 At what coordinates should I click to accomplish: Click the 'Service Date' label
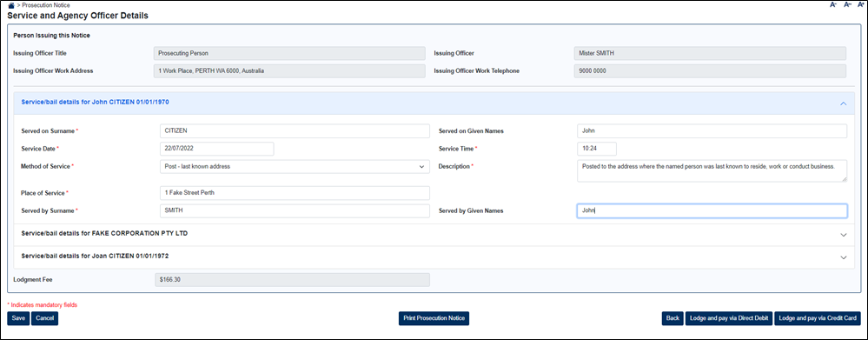[x=38, y=149]
